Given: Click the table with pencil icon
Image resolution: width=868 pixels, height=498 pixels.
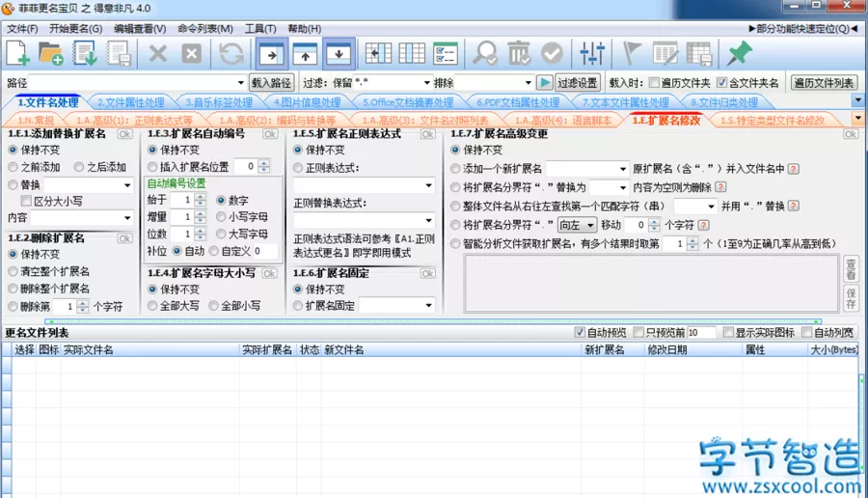Looking at the screenshot, I should [665, 54].
